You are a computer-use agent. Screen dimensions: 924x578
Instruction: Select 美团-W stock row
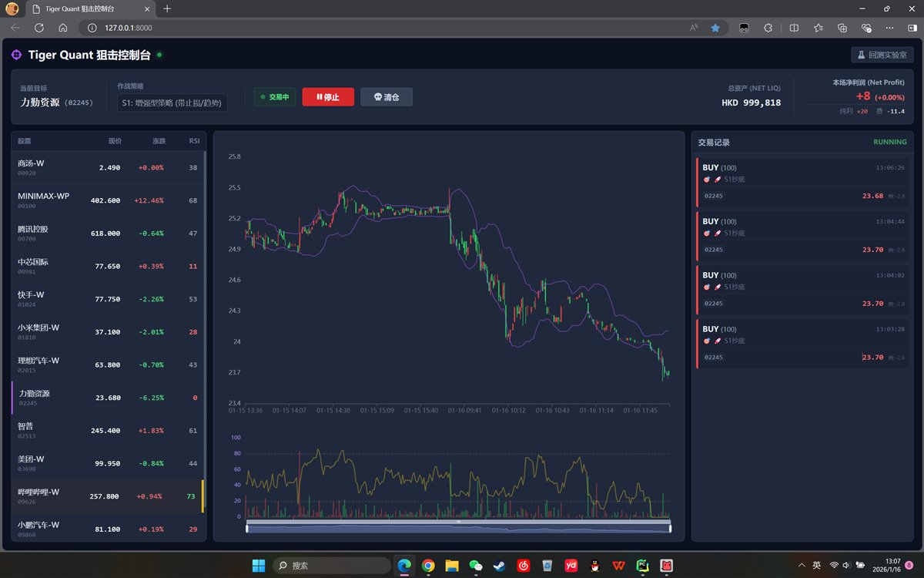tap(108, 462)
